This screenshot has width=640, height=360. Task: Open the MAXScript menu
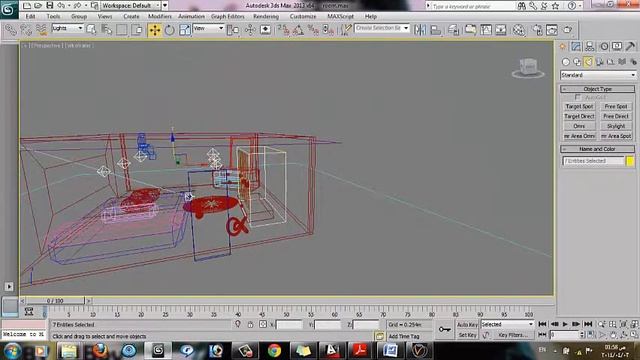340,16
